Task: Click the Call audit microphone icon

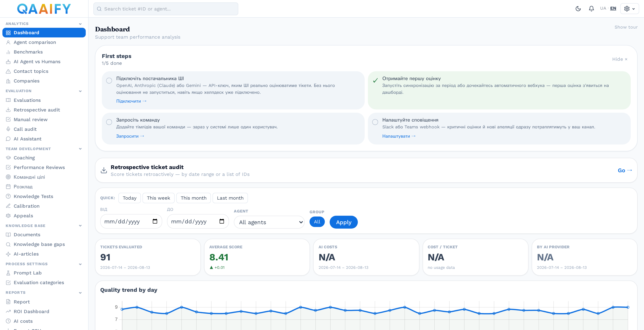Action: tap(8, 129)
